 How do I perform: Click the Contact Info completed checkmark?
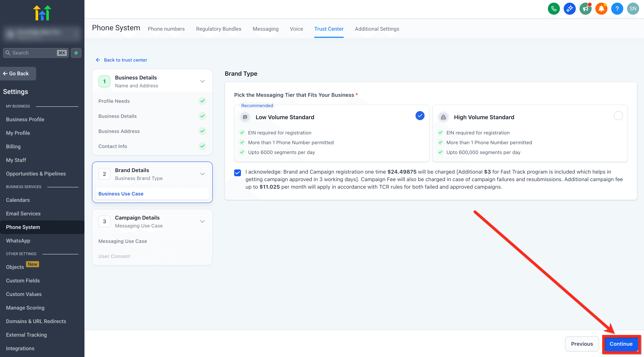pos(202,146)
